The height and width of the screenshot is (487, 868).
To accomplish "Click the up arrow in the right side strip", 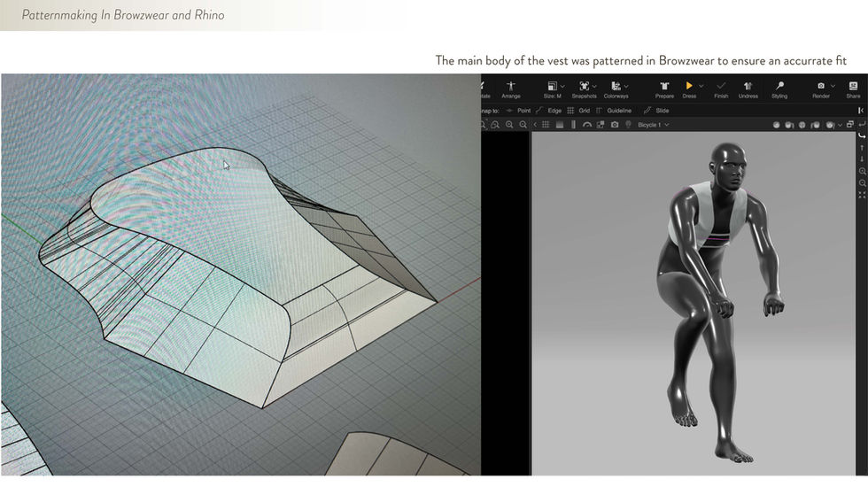I will tap(862, 148).
